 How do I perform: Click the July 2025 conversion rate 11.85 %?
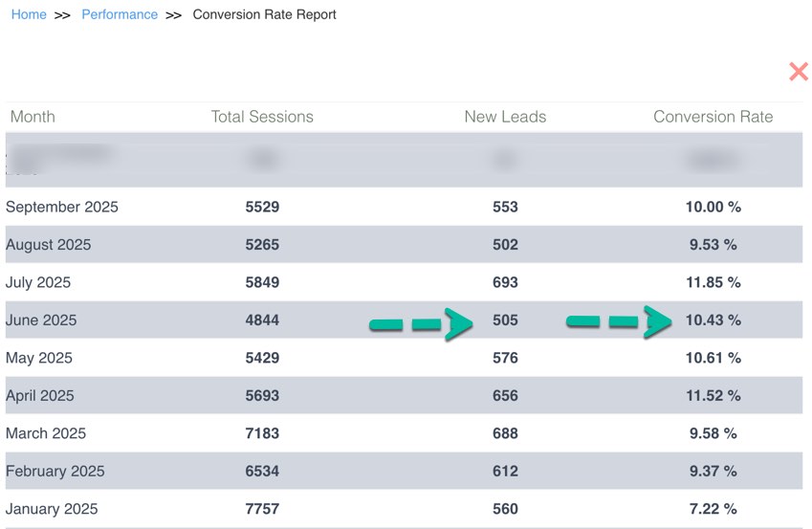click(713, 282)
